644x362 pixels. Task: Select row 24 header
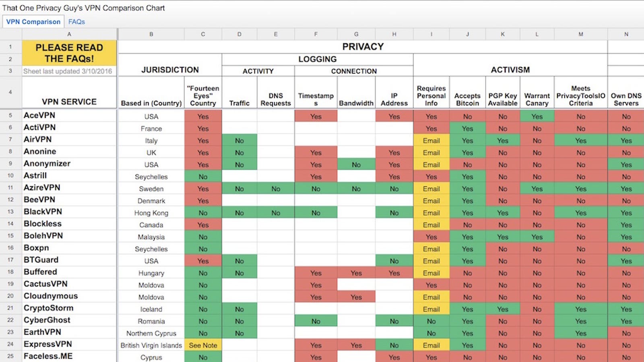click(10, 344)
